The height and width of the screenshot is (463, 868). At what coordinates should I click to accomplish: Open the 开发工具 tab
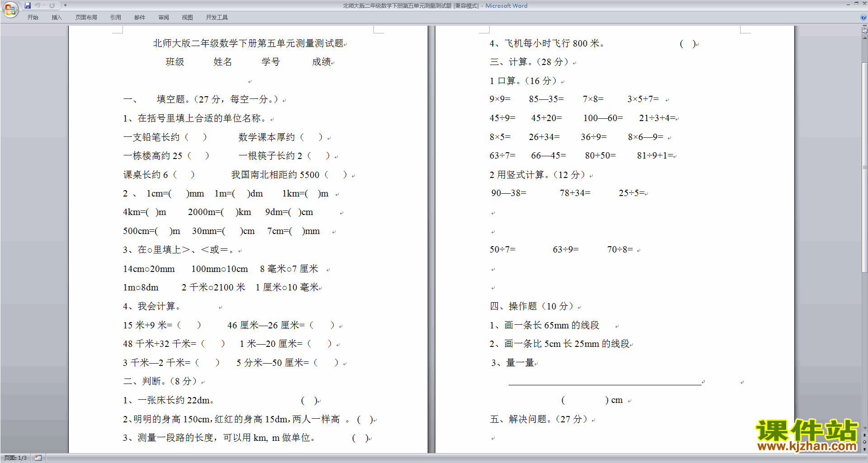coord(217,18)
